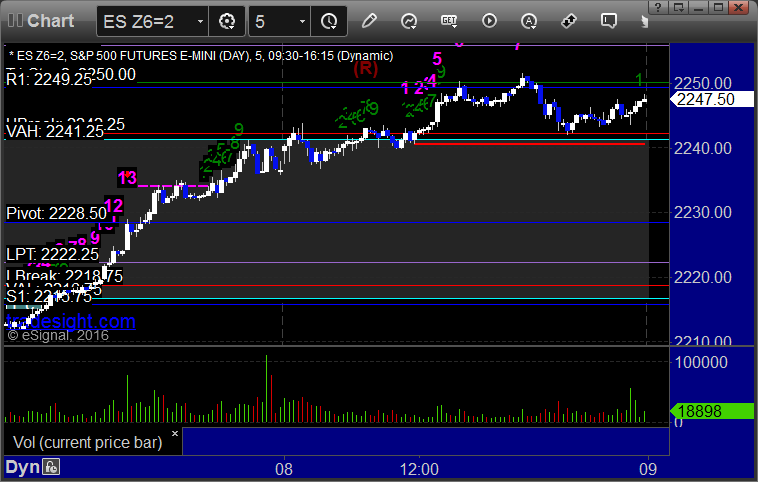Click the cut-off icon at toolbar end

tap(644, 21)
